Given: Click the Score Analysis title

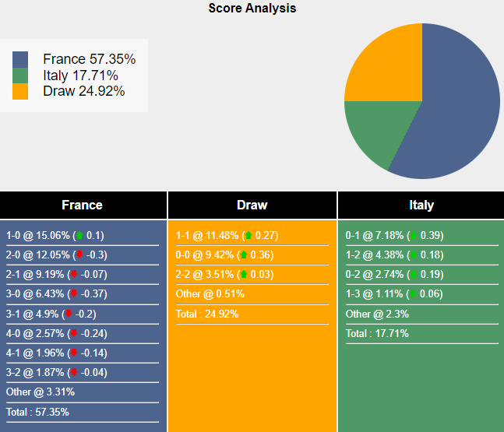Looking at the screenshot, I should pyautogui.click(x=252, y=9).
